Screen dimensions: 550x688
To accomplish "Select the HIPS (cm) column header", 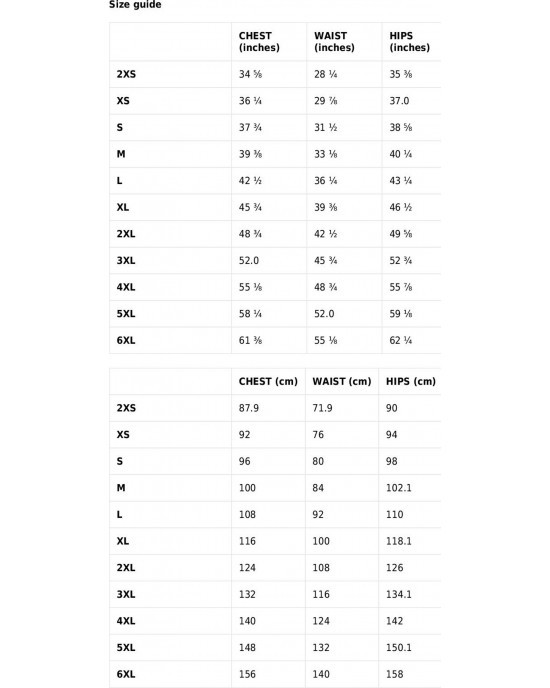I will [411, 381].
